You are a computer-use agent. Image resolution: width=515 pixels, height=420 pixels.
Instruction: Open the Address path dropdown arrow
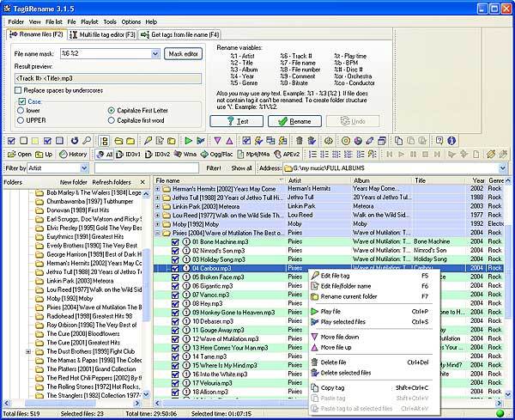click(x=502, y=168)
